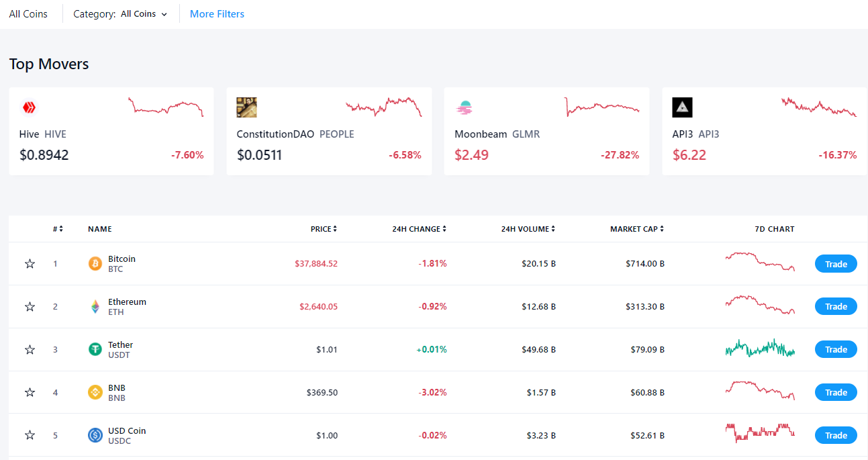This screenshot has width=868, height=460.
Task: Click Tether's 24H volume $49.68 B
Action: (538, 349)
